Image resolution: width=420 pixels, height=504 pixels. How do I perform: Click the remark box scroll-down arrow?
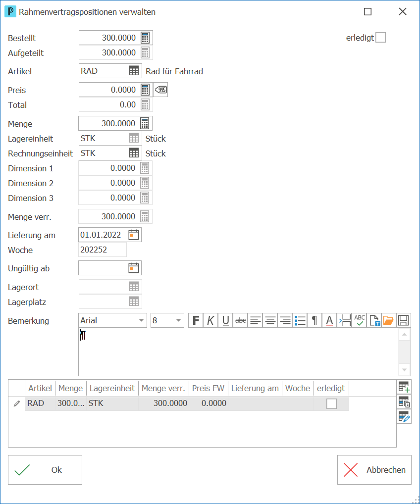[405, 370]
